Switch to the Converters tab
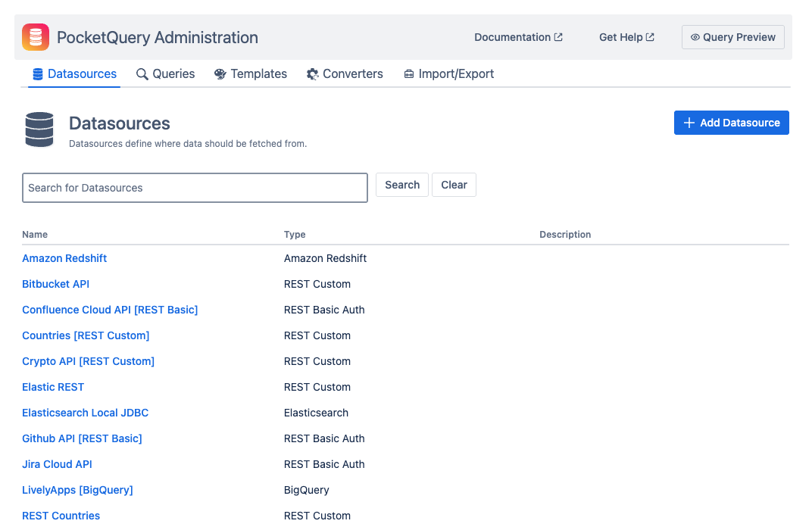 coord(345,73)
